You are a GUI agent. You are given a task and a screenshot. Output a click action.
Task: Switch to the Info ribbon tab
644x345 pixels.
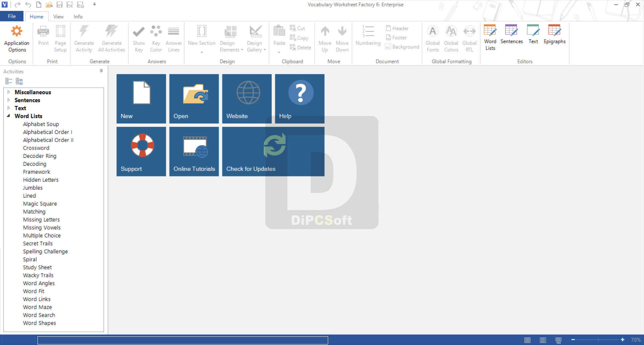pyautogui.click(x=78, y=16)
